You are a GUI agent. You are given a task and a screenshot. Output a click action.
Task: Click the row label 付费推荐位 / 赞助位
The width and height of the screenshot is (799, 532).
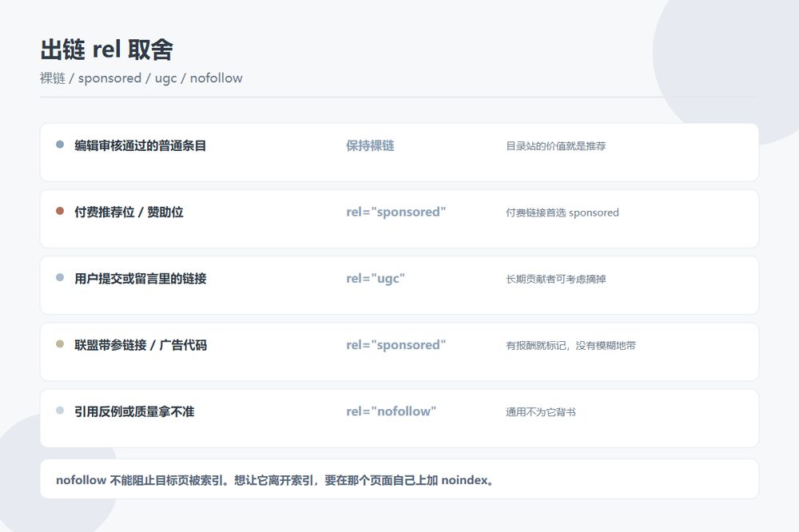tap(129, 212)
